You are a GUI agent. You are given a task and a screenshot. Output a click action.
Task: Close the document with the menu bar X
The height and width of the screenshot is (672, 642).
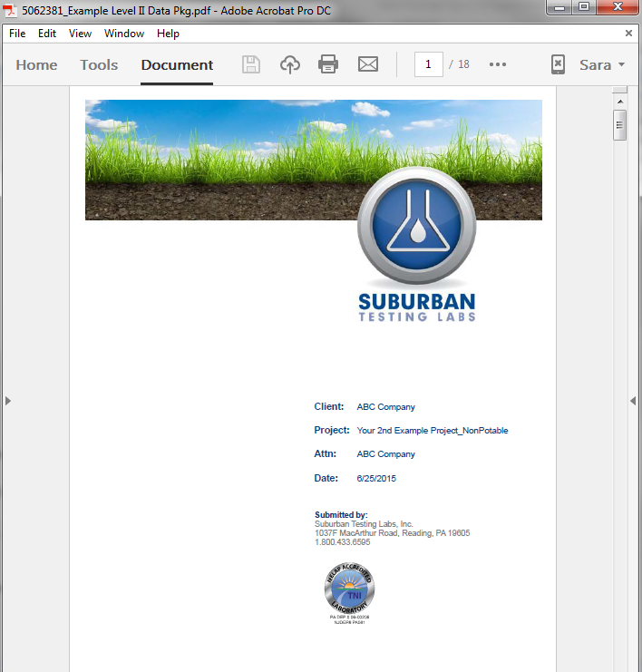[x=628, y=33]
